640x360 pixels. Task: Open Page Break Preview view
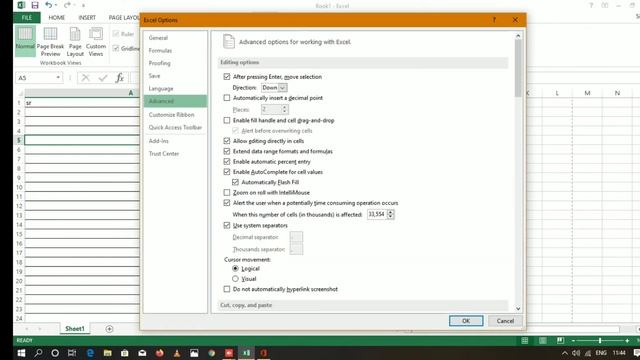click(50, 42)
